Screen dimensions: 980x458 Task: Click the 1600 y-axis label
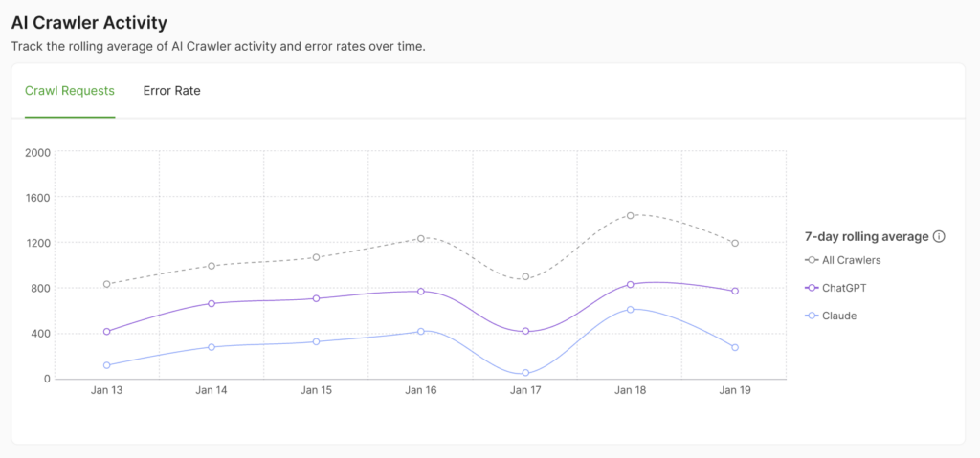pos(37,197)
